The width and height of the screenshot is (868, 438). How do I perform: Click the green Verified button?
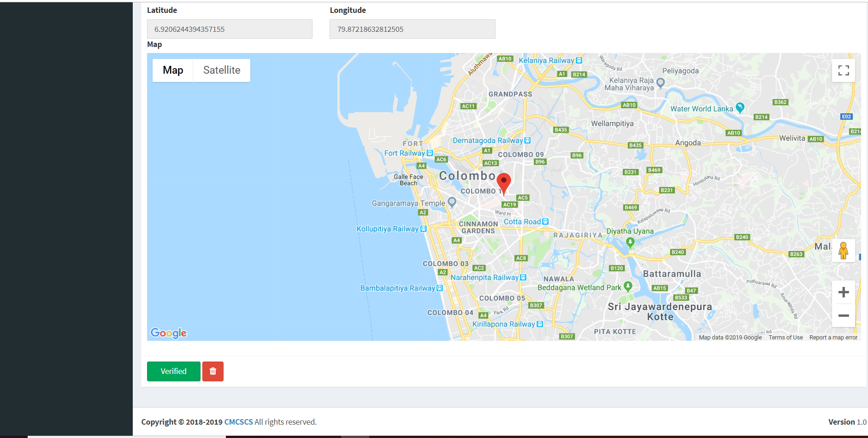tap(174, 371)
